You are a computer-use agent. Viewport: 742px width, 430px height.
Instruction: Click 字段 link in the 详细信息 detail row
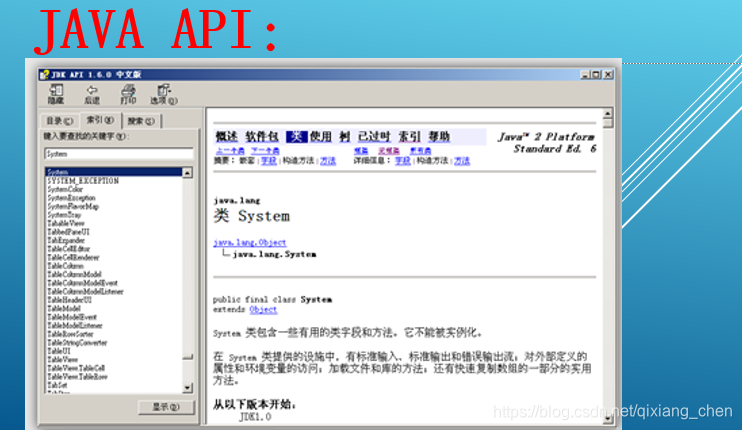[x=403, y=161]
